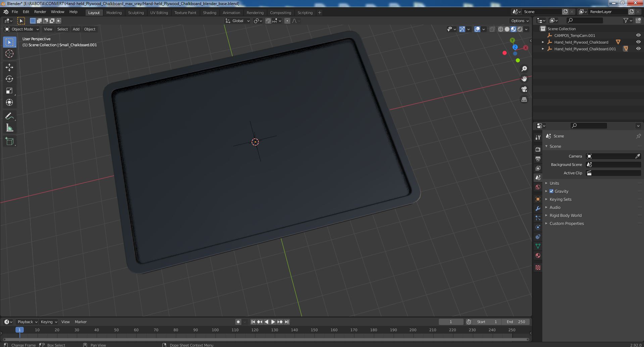This screenshot has height=347, width=644.
Task: Click the End frame 250 field
Action: tap(516, 322)
